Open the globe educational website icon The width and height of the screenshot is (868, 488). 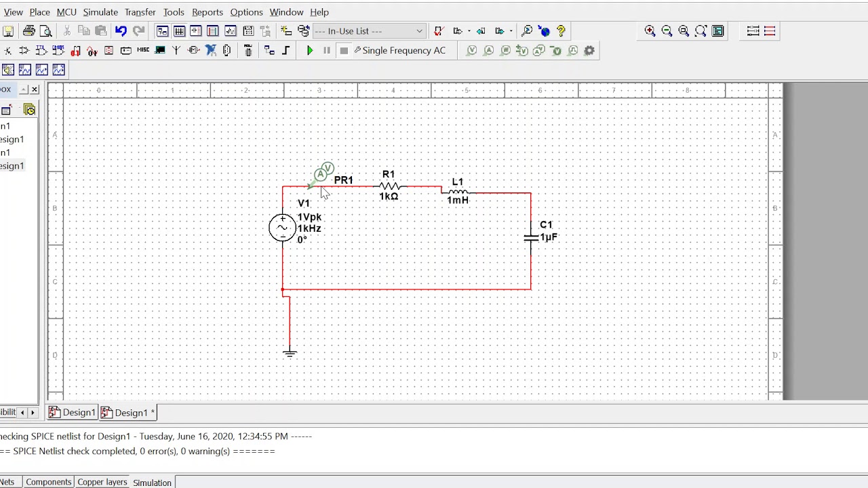coord(544,31)
